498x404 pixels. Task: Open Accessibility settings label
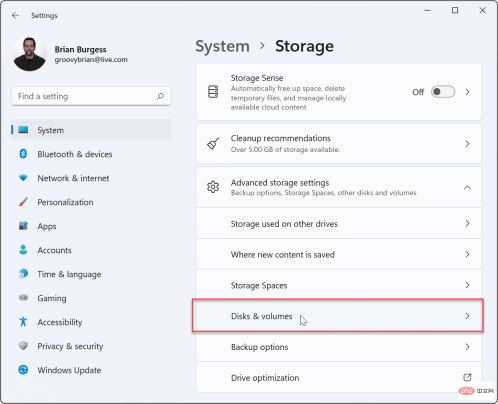click(x=60, y=322)
